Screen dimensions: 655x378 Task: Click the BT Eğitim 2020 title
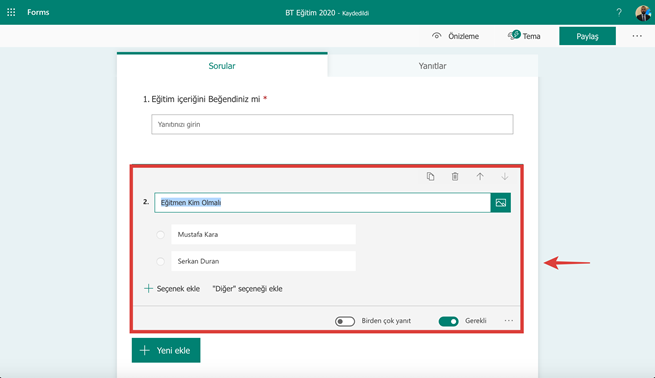(310, 13)
